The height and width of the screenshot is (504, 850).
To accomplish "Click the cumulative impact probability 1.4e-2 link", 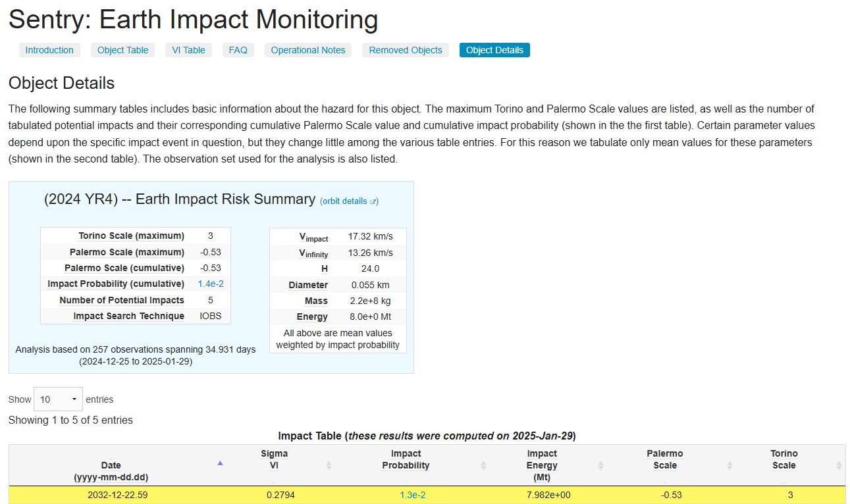I will coord(211,284).
